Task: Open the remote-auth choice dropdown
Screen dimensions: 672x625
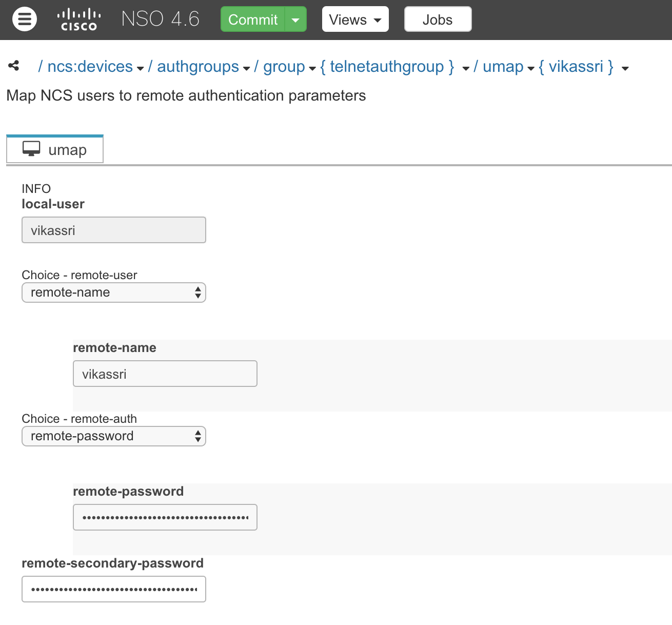Action: tap(114, 436)
